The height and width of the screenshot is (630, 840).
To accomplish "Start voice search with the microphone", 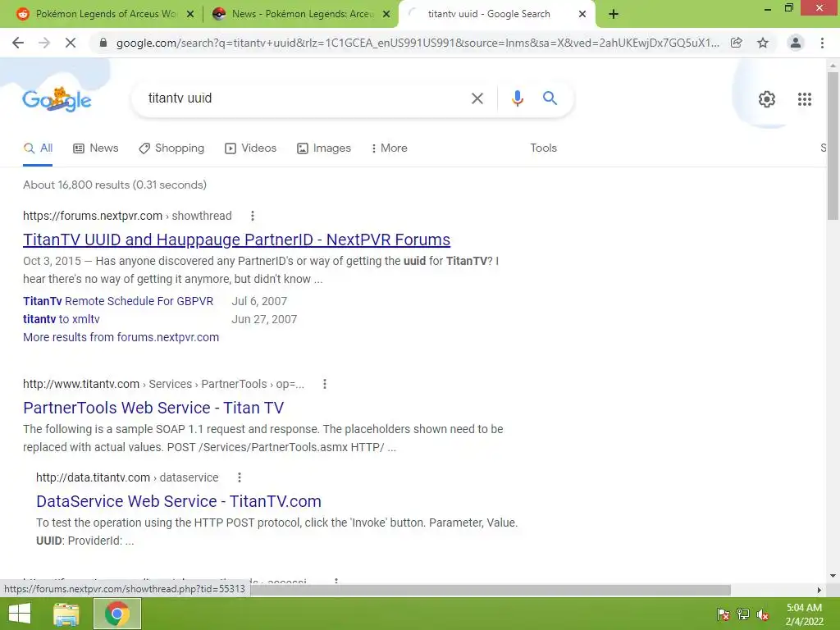I will tap(517, 98).
